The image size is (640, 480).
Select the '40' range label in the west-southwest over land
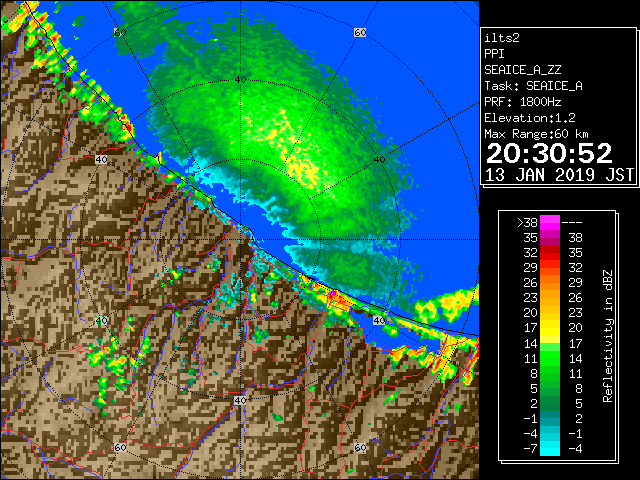click(101, 320)
